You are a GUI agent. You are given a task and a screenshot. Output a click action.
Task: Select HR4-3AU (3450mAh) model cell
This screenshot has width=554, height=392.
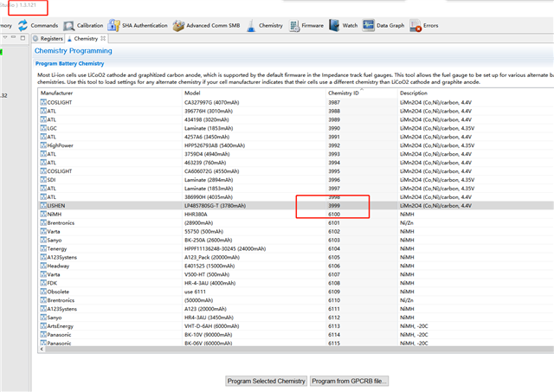(209, 317)
